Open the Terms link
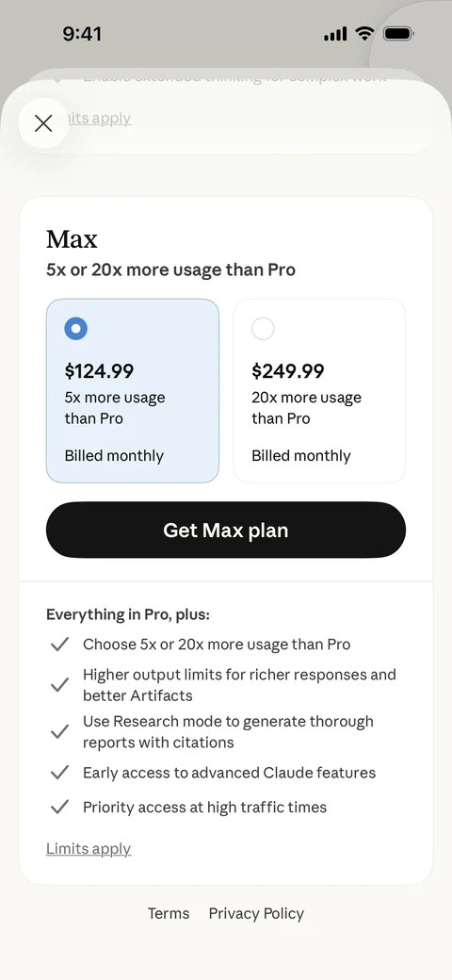 tap(169, 913)
